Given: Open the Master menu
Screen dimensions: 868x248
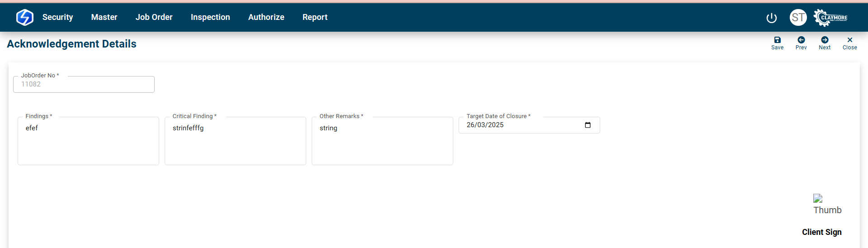Looking at the screenshot, I should pos(104,17).
